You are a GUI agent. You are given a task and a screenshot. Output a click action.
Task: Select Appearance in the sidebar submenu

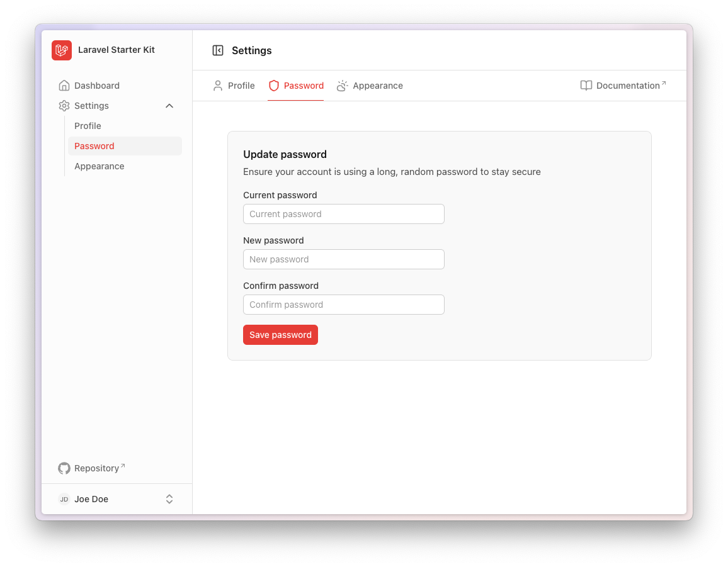[100, 166]
